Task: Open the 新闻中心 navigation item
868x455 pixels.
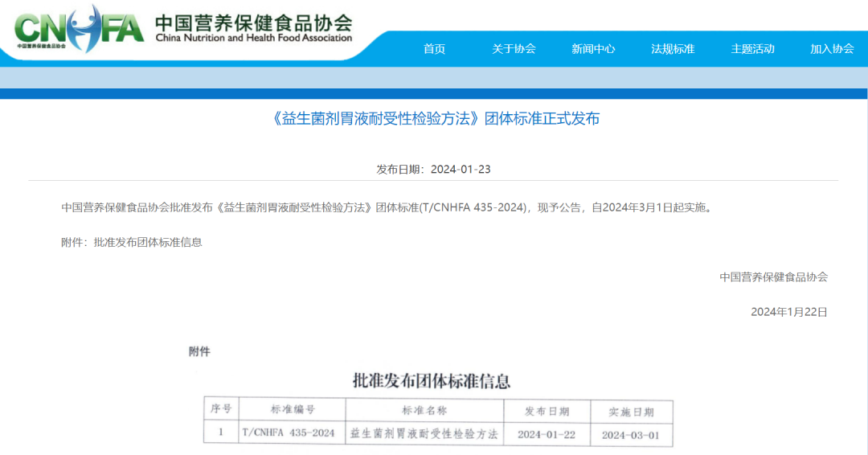Action: pyautogui.click(x=593, y=49)
